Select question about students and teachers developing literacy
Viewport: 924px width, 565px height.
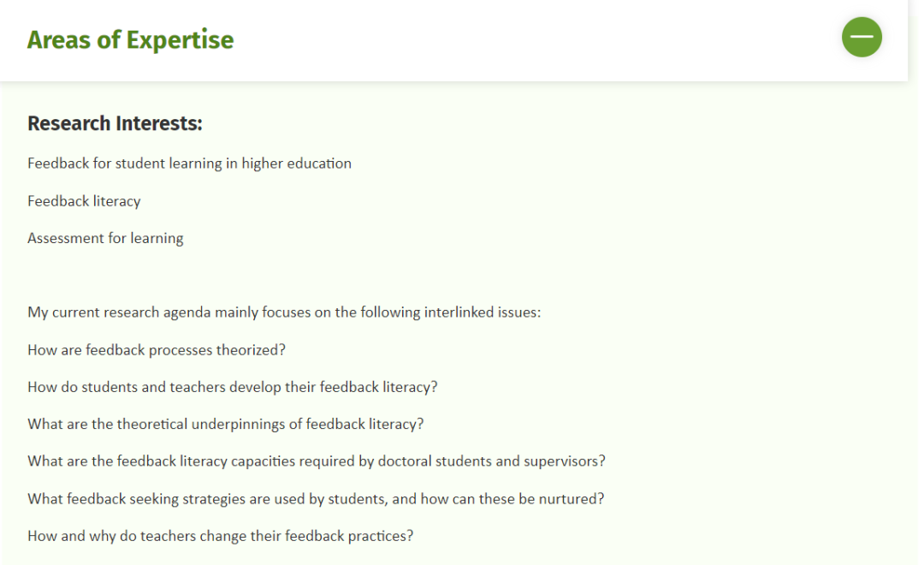tap(232, 387)
